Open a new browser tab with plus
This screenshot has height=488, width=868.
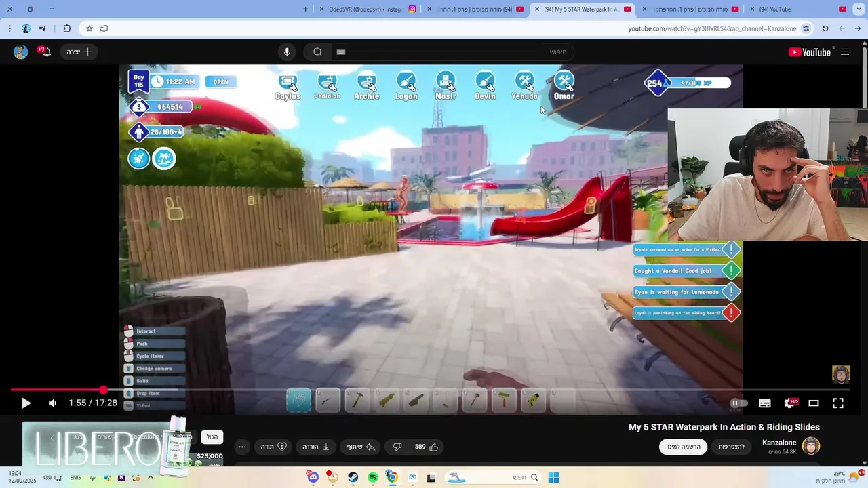[x=305, y=9]
